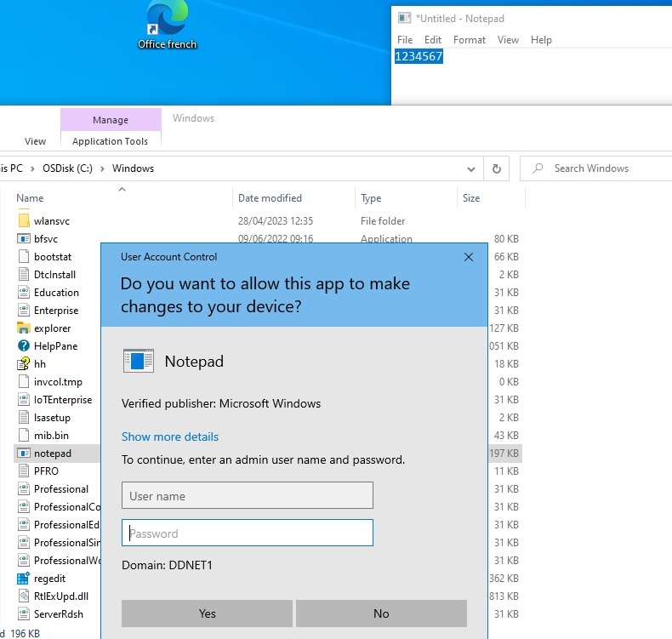Click the 197 KB size of notepad
Image resolution: width=672 pixels, height=639 pixels.
click(504, 453)
